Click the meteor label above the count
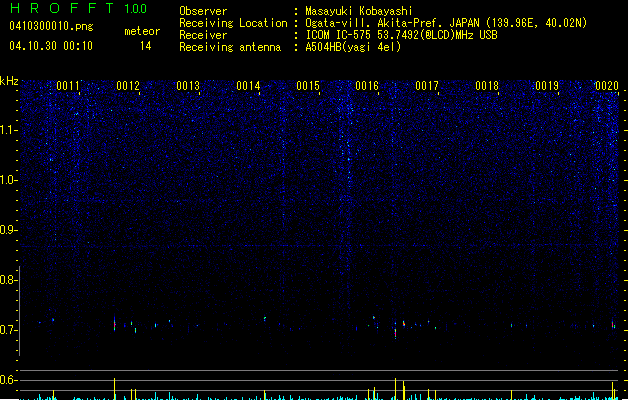The width and height of the screenshot is (629, 400). [142, 31]
